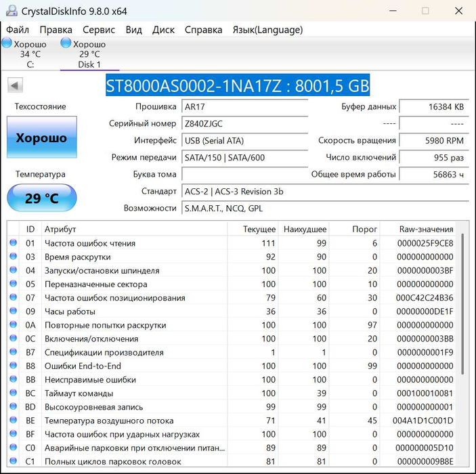Click status dot for Ошибки End-to-End

13,366
